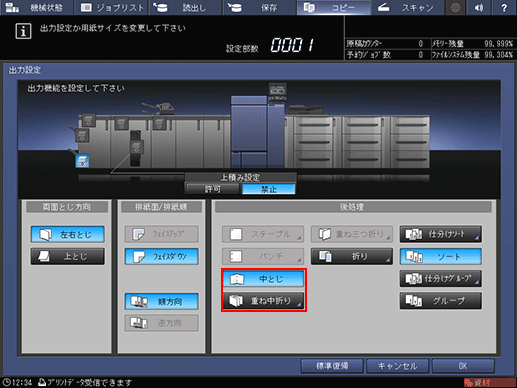Click the globe icon in top bar
The image size is (517, 388).
point(455,7)
